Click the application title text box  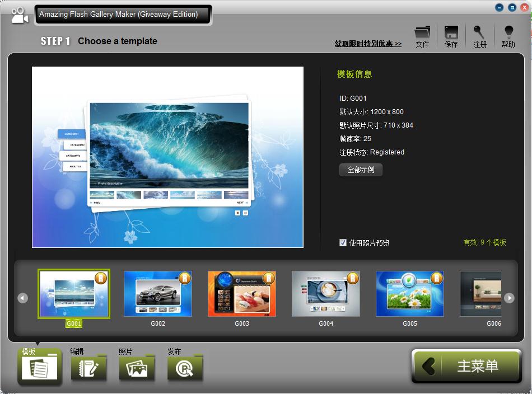click(123, 15)
